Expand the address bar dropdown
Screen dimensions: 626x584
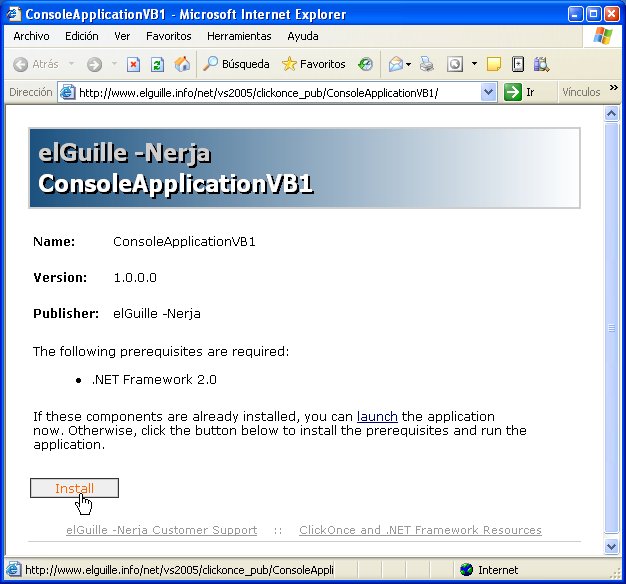click(488, 93)
